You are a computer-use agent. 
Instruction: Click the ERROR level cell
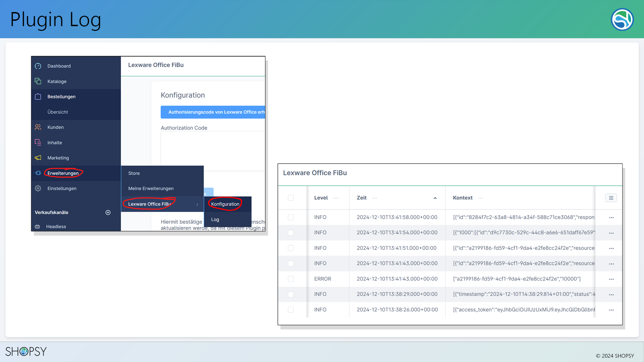coord(322,279)
